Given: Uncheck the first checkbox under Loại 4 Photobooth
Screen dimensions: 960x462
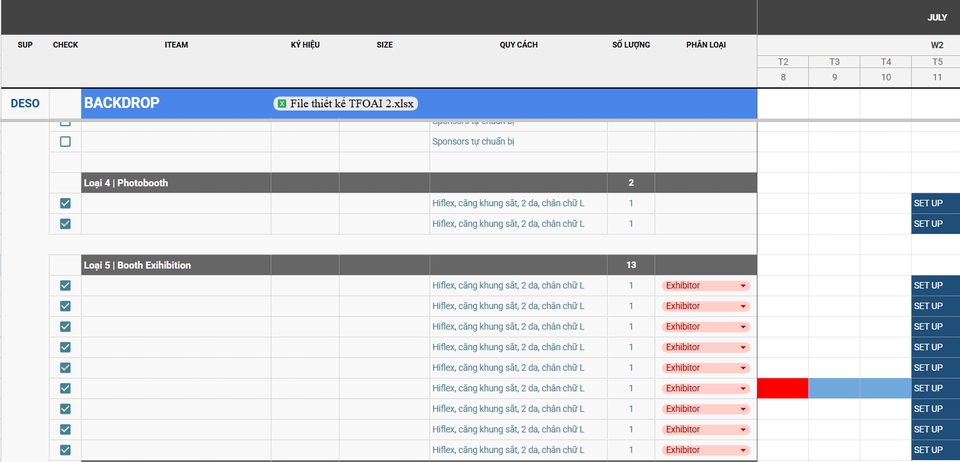Looking at the screenshot, I should (x=65, y=203).
